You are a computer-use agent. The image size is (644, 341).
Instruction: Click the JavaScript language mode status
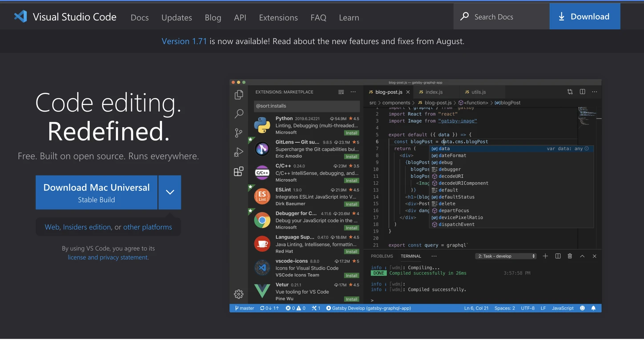tap(563, 308)
